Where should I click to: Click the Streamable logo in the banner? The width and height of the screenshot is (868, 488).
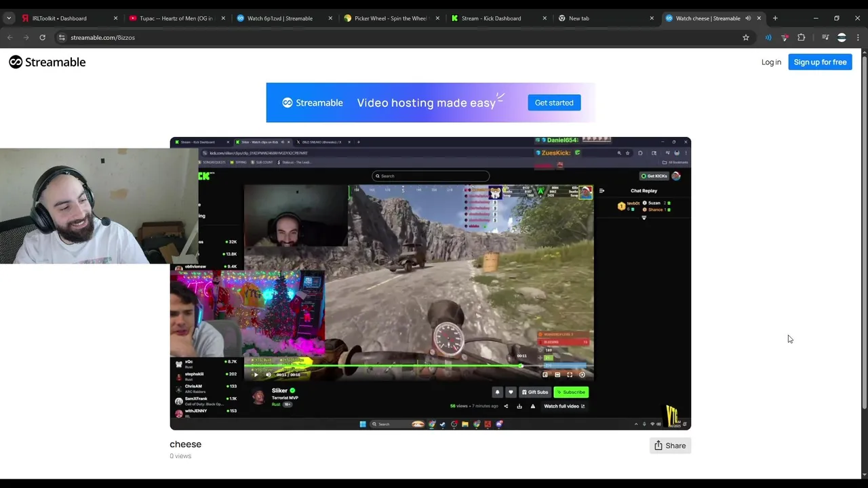click(x=313, y=103)
